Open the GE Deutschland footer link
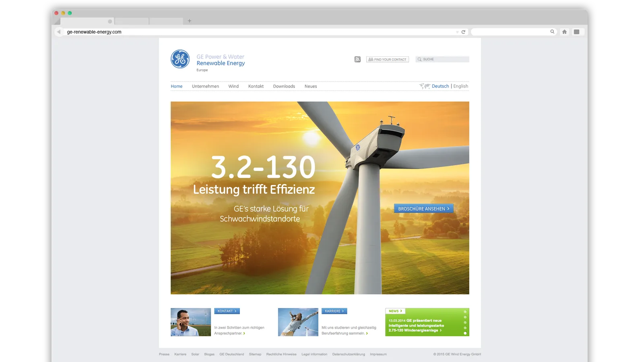The height and width of the screenshot is (362, 644). (x=232, y=354)
